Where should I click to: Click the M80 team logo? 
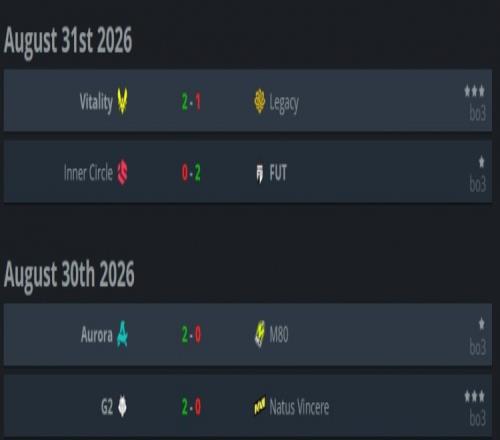260,334
